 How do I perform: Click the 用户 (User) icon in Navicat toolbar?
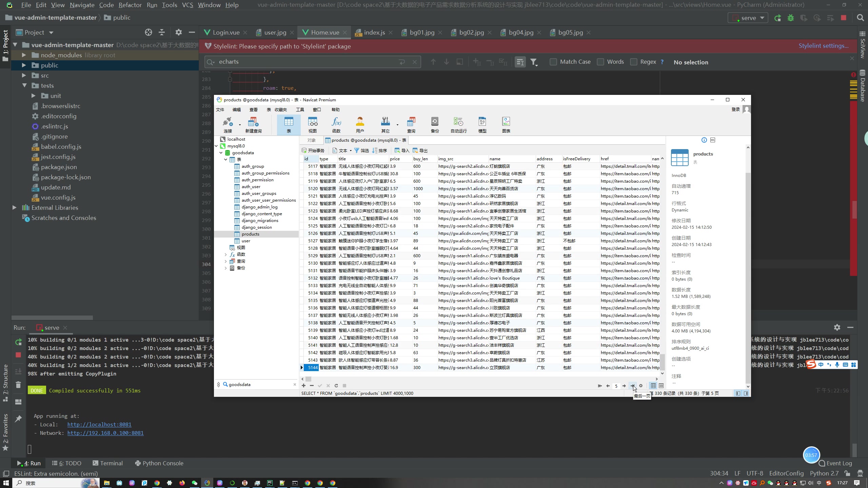(x=360, y=124)
